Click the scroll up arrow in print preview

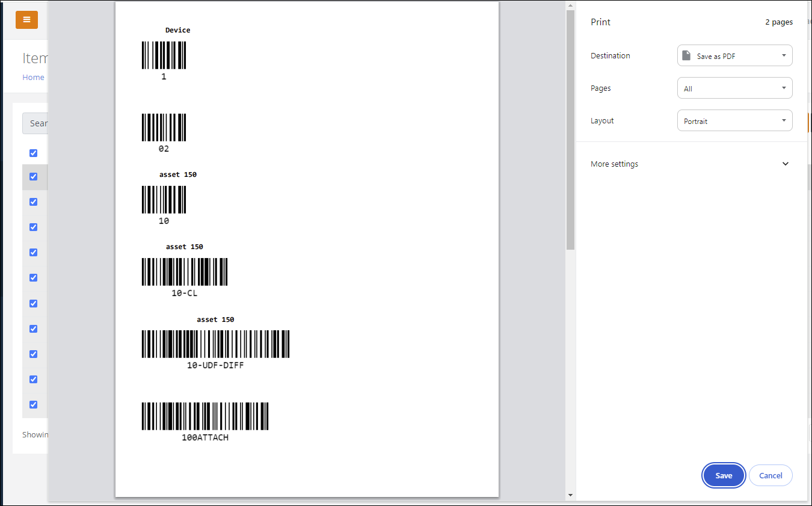570,5
